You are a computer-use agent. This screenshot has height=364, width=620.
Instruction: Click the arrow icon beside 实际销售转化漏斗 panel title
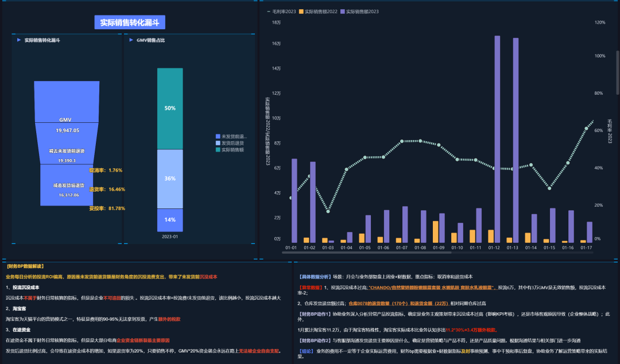point(19,40)
